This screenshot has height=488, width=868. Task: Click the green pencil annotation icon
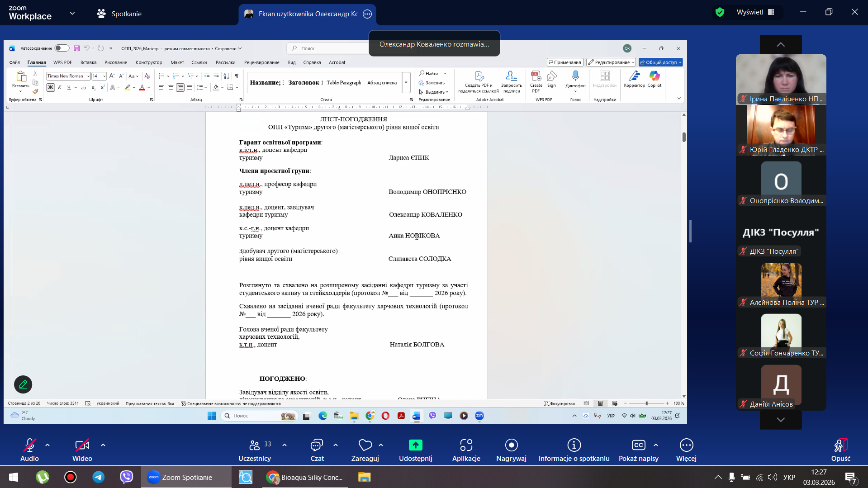(x=23, y=384)
